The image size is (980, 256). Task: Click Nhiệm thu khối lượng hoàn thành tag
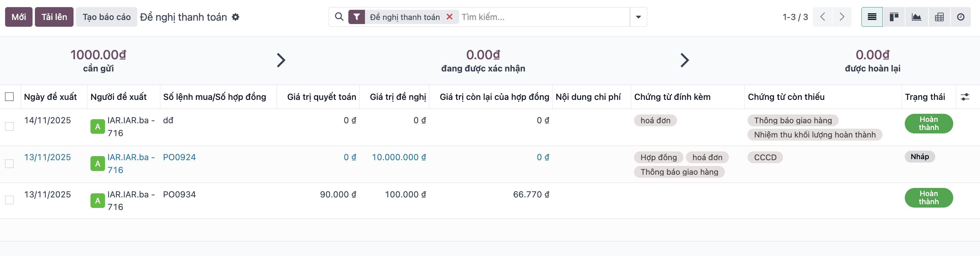click(x=815, y=135)
